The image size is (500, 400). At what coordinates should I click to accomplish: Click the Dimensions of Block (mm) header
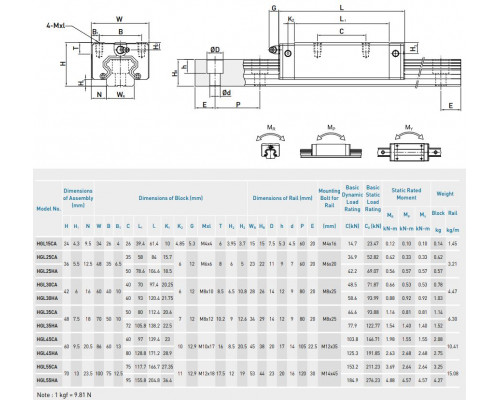171,198
